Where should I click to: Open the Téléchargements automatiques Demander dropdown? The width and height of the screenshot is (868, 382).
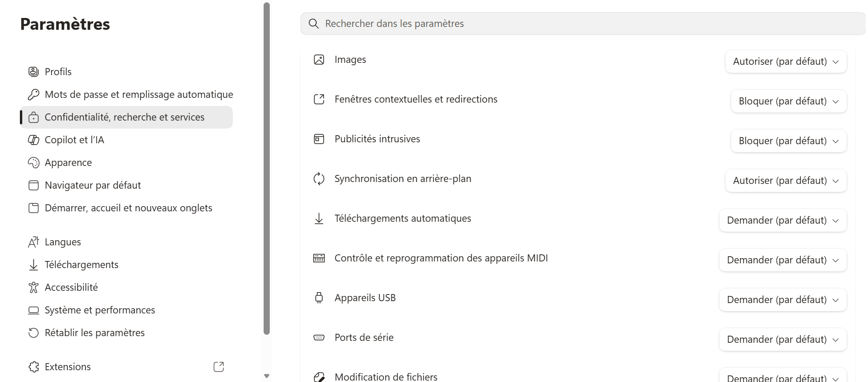(x=783, y=220)
